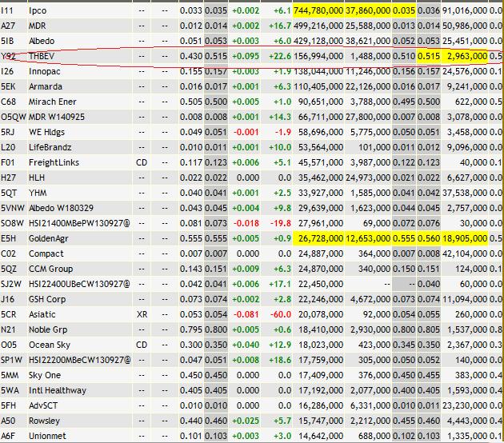
Task: Click Rowsley volume 15,747,000
Action: [x=321, y=421]
